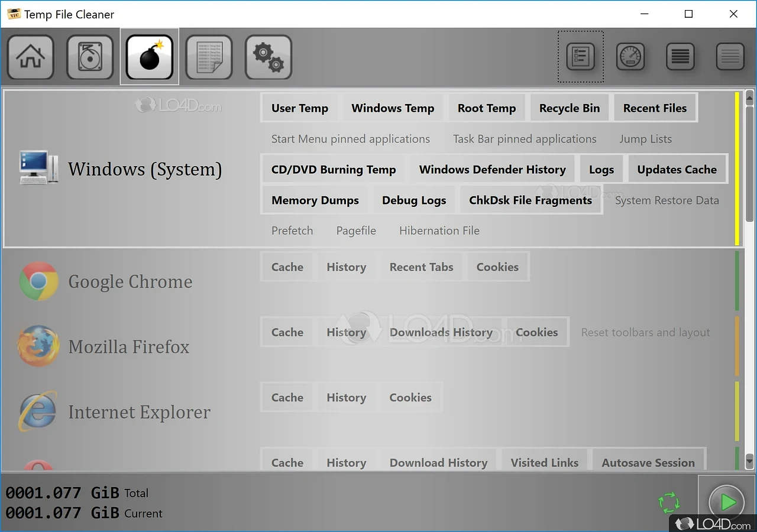Select the Mozilla Firefox section
This screenshot has width=757, height=532.
(x=128, y=347)
